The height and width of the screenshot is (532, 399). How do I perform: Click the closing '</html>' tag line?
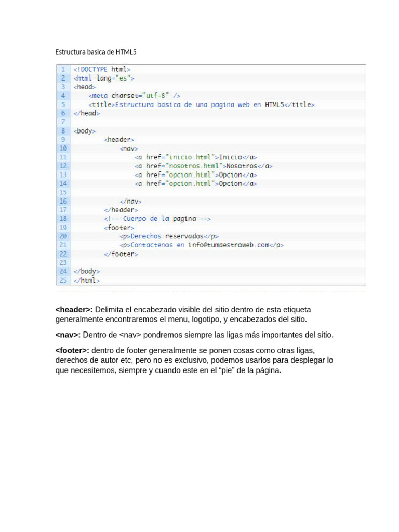pos(87,280)
